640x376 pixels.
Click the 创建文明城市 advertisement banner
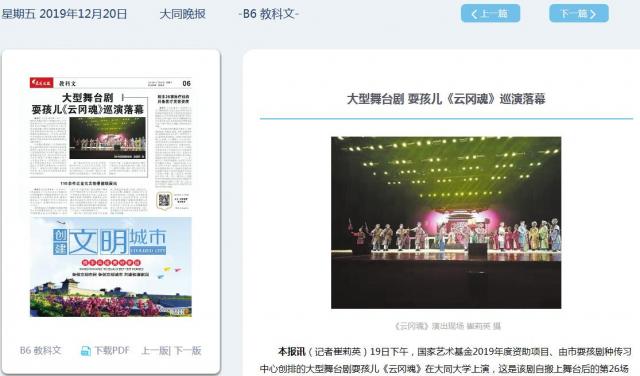coord(111,267)
